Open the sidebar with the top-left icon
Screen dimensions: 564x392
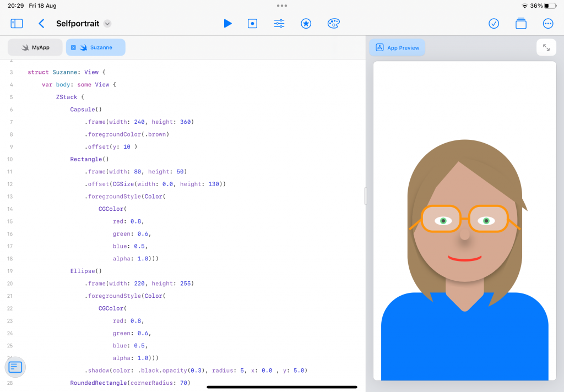tap(17, 24)
